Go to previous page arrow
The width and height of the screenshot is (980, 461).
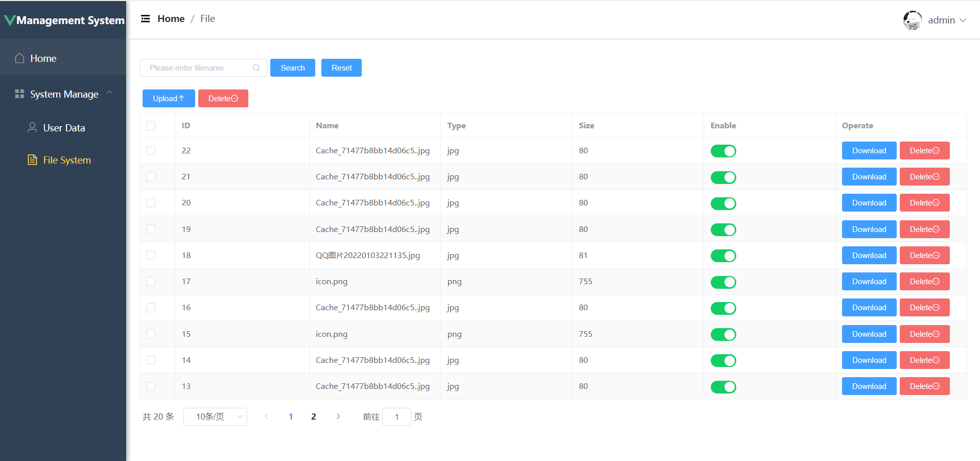[x=266, y=417]
